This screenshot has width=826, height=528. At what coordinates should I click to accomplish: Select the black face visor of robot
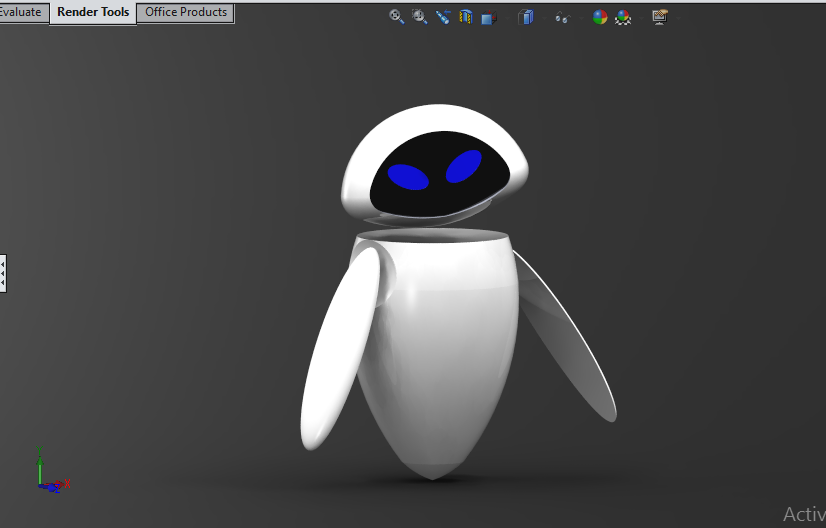pos(440,200)
